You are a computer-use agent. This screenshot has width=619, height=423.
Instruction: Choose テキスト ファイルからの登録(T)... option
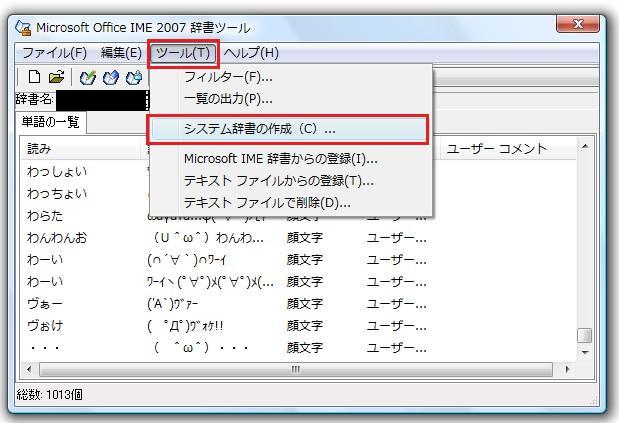pos(278,181)
